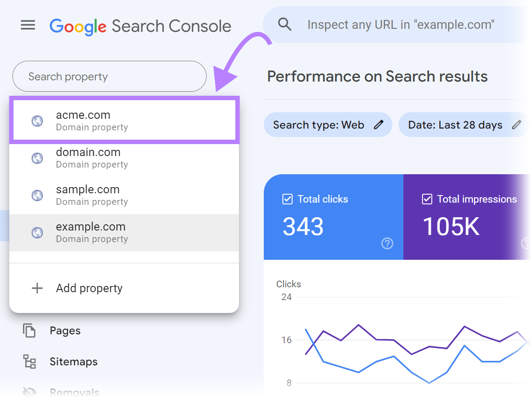Select the search magnifier in URL inspection bar
The image size is (532, 399).
point(285,24)
